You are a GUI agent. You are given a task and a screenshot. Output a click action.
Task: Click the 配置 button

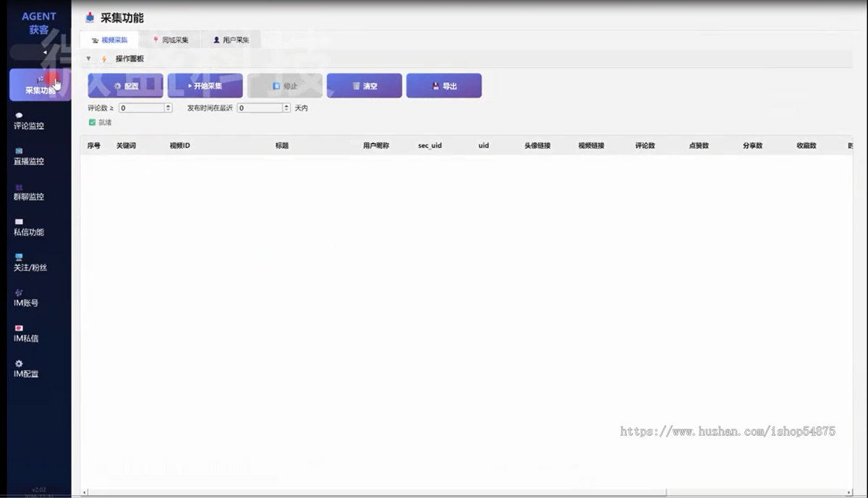(126, 86)
